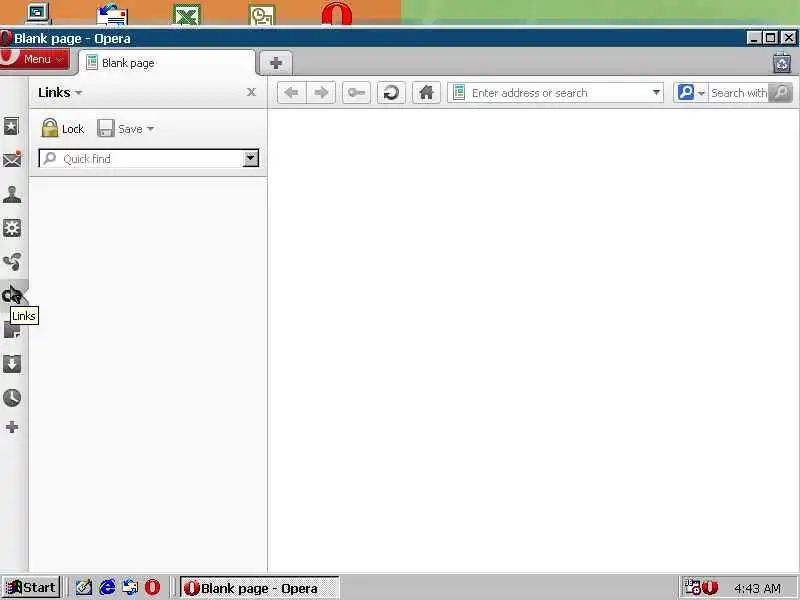This screenshot has width=800, height=600.
Task: Reload the current page
Action: click(391, 93)
